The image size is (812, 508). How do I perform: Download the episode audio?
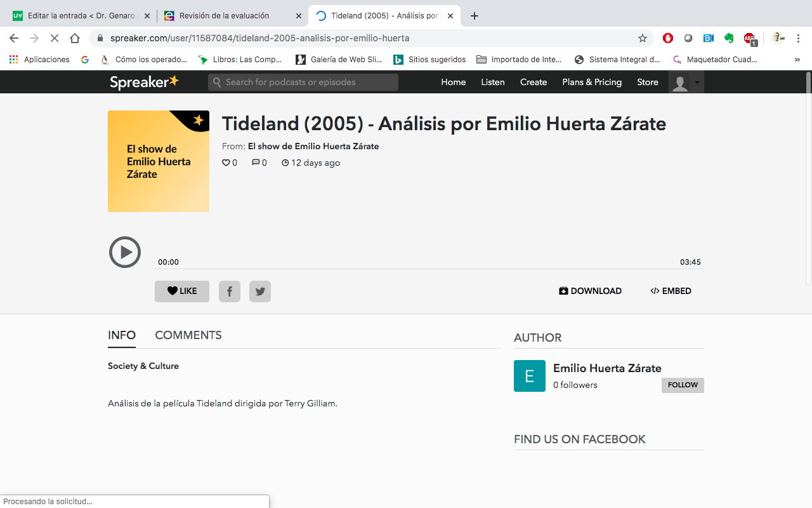point(590,291)
